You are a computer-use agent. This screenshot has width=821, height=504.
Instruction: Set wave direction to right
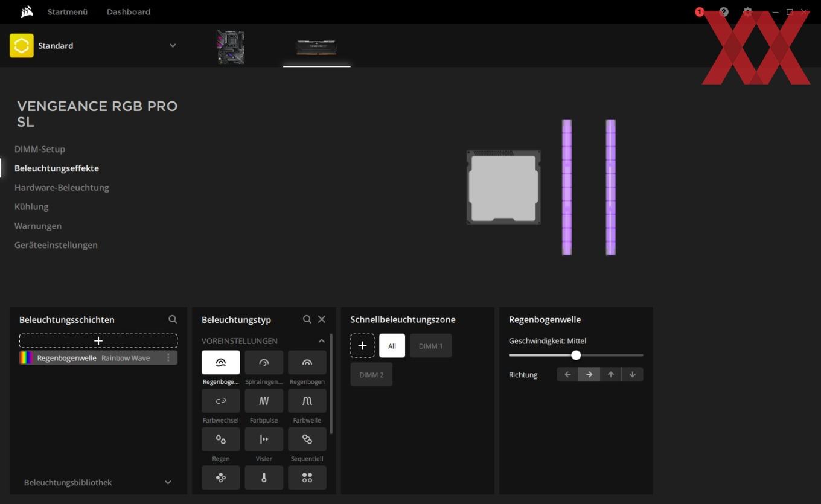pyautogui.click(x=589, y=374)
